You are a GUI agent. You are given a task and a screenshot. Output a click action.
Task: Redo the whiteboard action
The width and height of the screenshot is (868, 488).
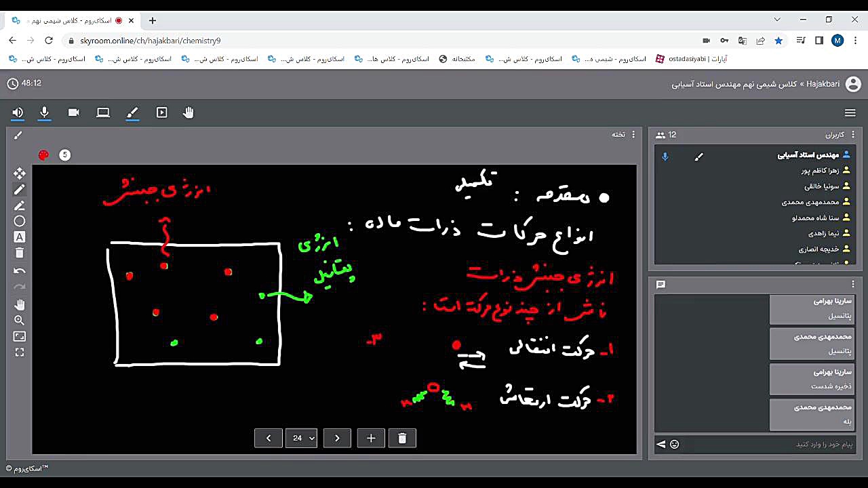tap(19, 287)
